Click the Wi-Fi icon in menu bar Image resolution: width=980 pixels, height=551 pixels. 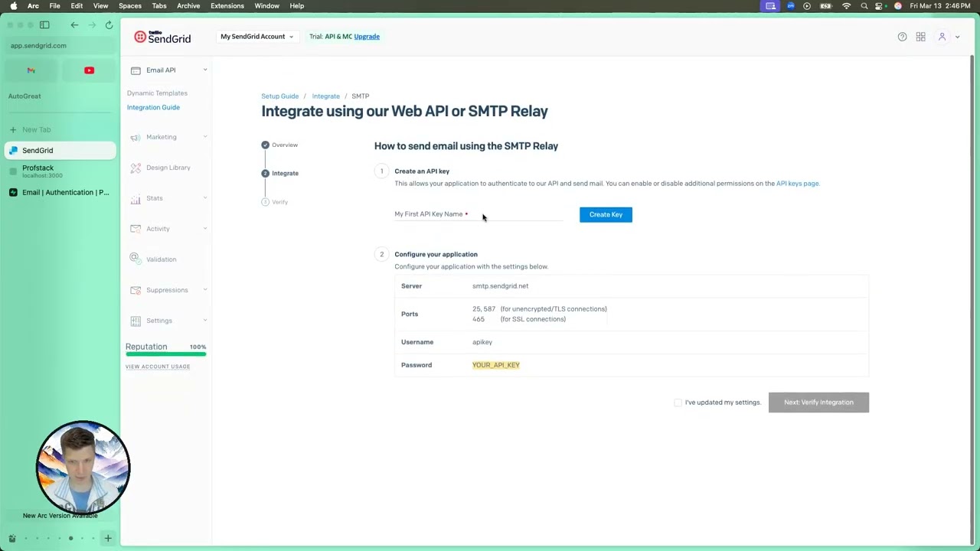pos(846,6)
